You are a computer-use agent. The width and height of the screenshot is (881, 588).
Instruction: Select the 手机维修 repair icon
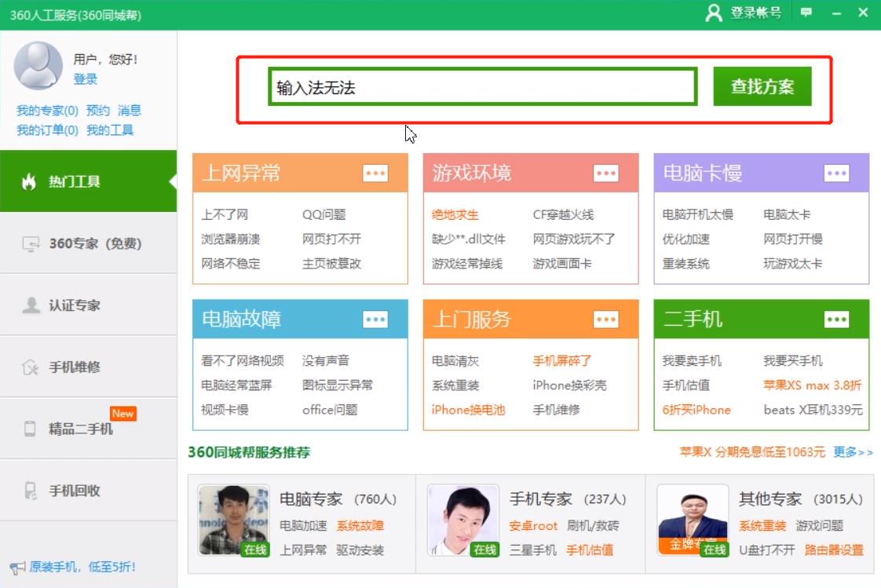[28, 366]
